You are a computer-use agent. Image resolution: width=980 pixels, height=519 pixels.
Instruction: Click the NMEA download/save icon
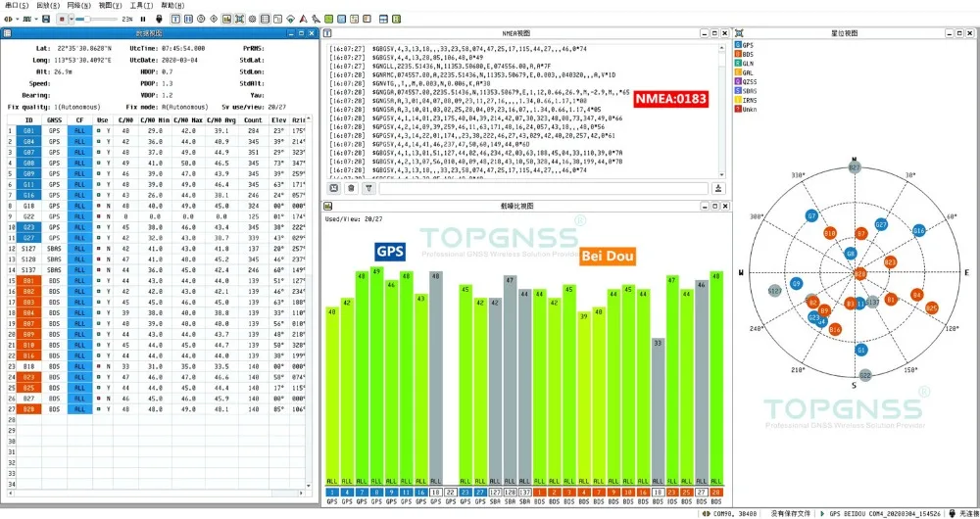[718, 188]
